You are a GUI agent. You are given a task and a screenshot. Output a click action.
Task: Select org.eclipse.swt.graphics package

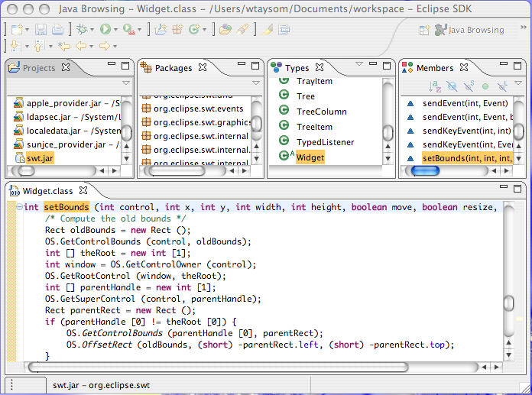[198, 122]
